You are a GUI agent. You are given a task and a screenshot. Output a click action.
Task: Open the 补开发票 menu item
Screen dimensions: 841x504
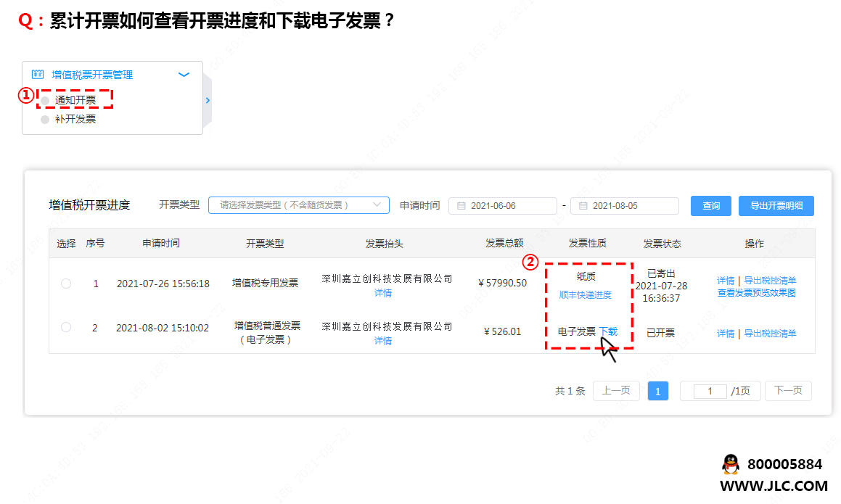click(75, 119)
